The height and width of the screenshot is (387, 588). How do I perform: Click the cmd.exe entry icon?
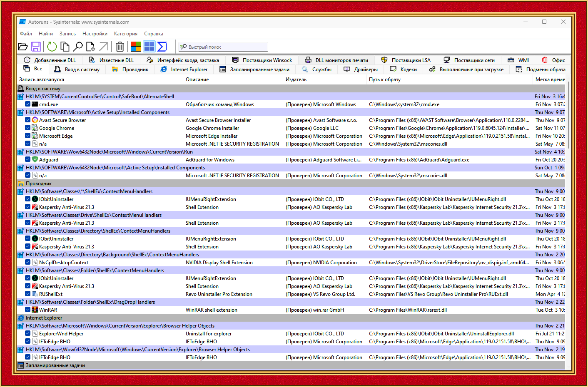coord(35,104)
